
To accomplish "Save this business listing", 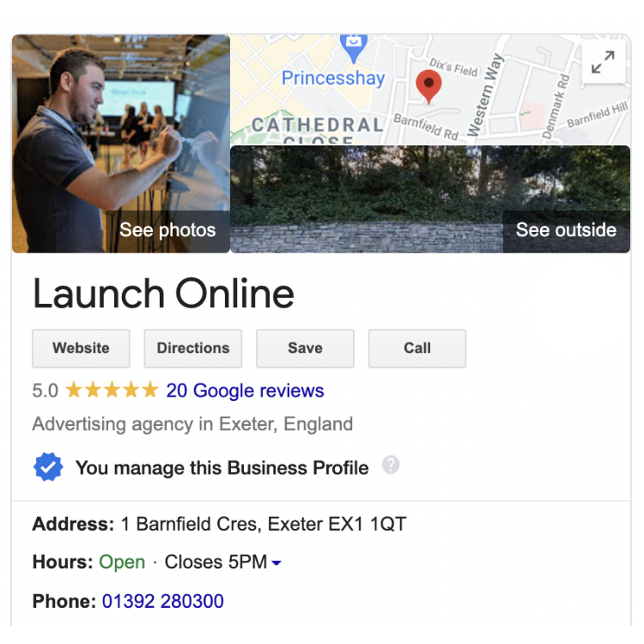I will tap(305, 349).
